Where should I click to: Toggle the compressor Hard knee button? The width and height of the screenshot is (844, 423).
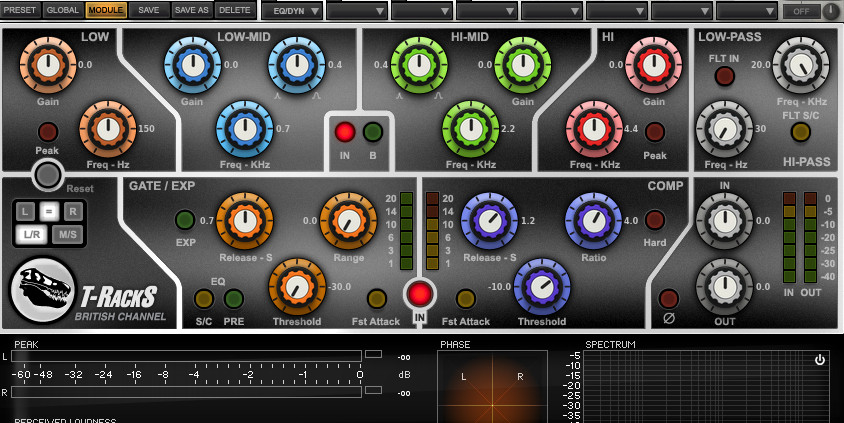pos(655,220)
